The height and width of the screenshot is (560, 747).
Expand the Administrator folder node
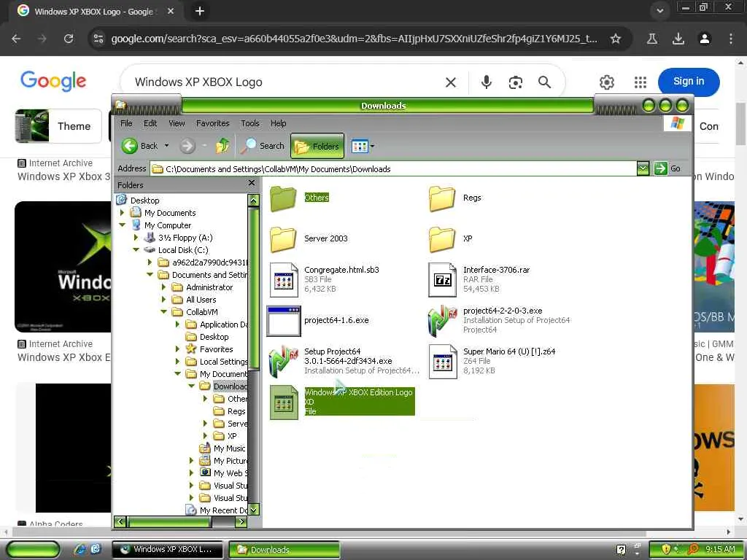click(x=163, y=287)
